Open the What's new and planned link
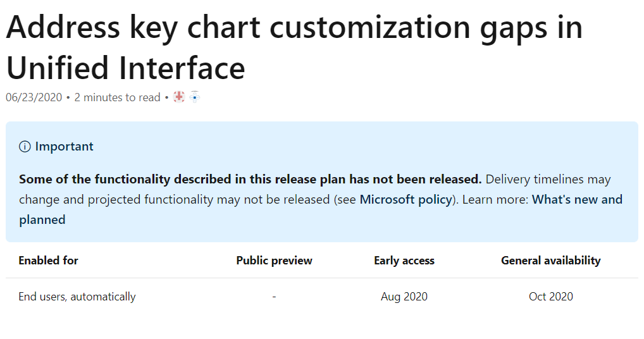This screenshot has width=644, height=339. (321, 209)
